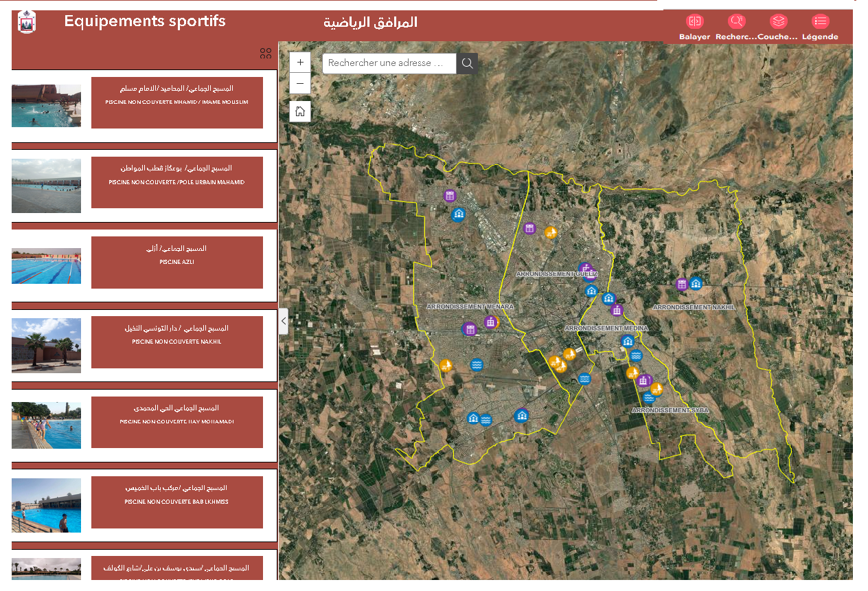
Task: Open Piscine non couverte Hay Mohamadi card
Action: (177, 422)
